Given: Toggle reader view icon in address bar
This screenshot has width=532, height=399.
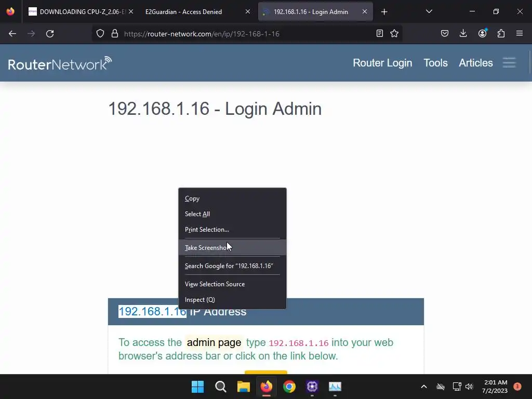Looking at the screenshot, I should coord(380,33).
